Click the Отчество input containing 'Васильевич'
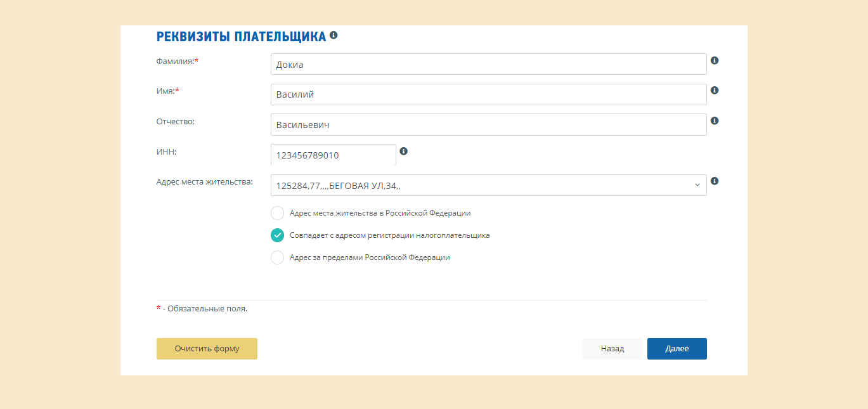This screenshot has height=409, width=868. tap(488, 125)
